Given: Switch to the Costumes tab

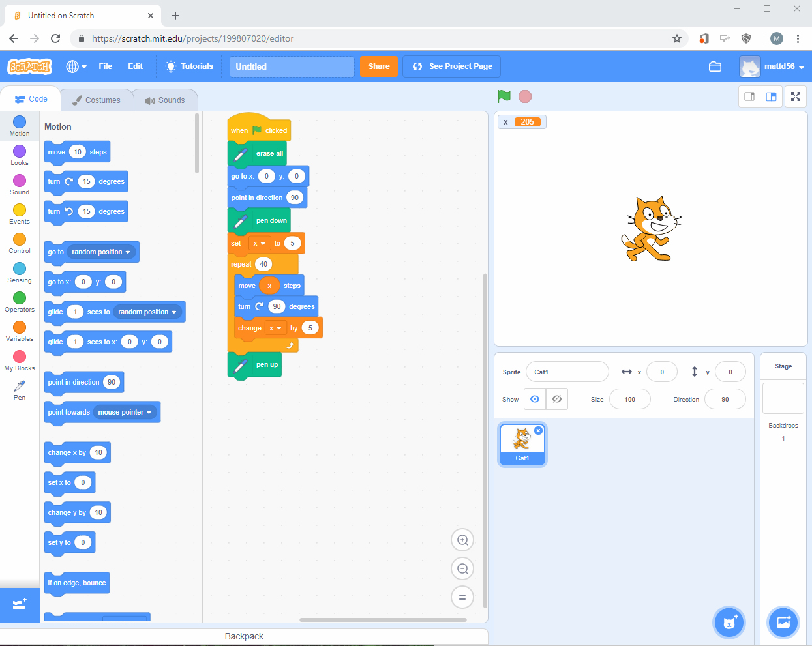Looking at the screenshot, I should pos(97,100).
